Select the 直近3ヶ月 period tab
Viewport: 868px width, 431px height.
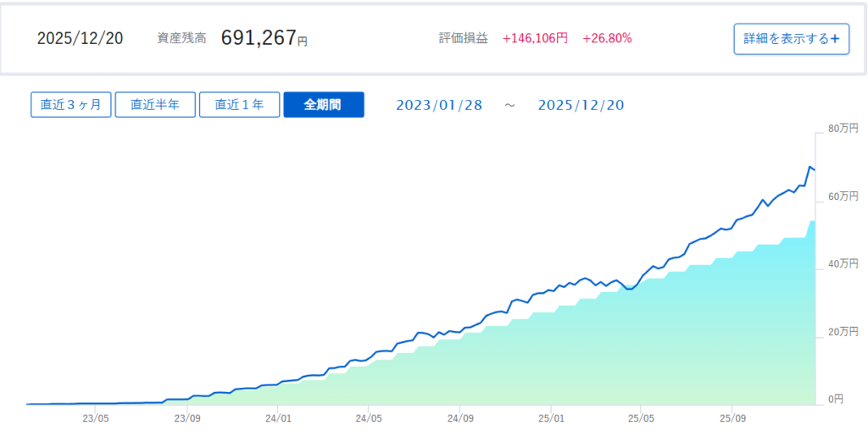pos(71,105)
